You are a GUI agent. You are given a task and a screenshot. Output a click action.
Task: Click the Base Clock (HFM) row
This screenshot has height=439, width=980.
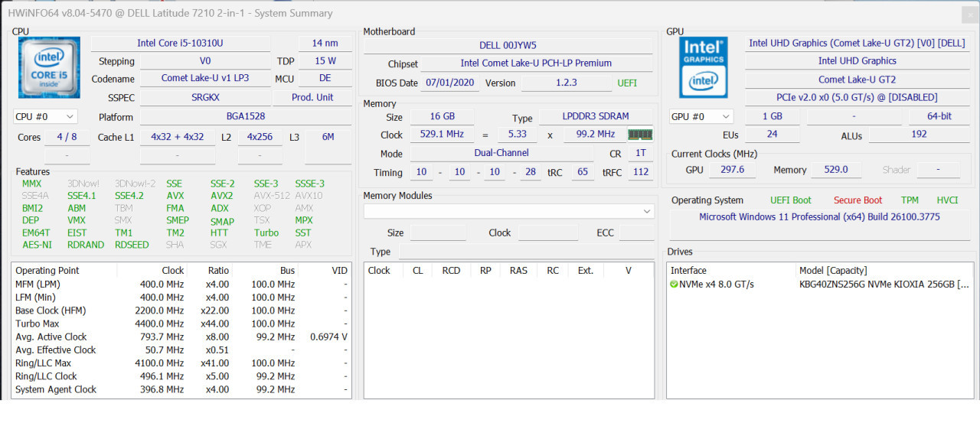point(181,311)
